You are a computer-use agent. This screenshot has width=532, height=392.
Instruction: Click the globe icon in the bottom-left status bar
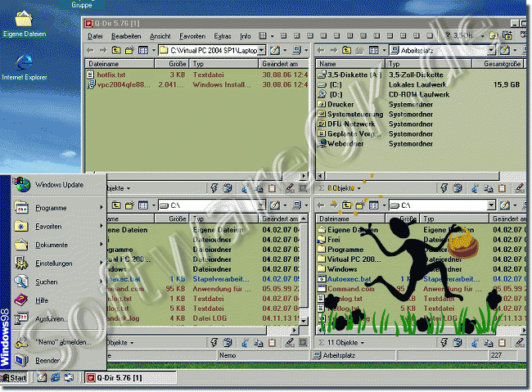coord(228,343)
